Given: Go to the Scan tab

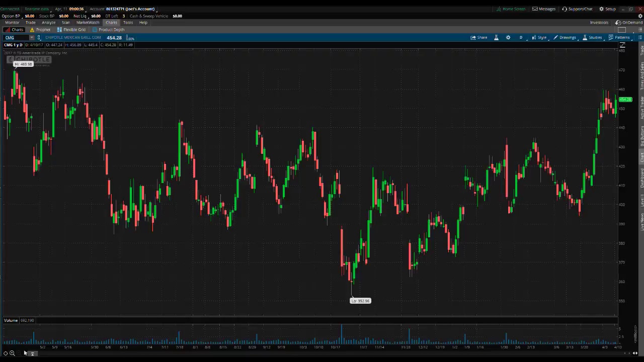Looking at the screenshot, I should tap(66, 23).
